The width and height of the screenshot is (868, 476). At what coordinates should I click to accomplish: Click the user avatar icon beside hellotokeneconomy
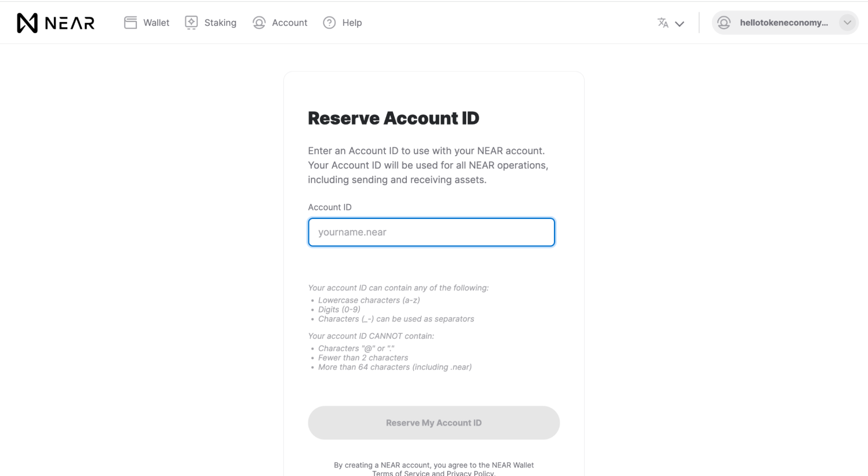[x=724, y=23]
